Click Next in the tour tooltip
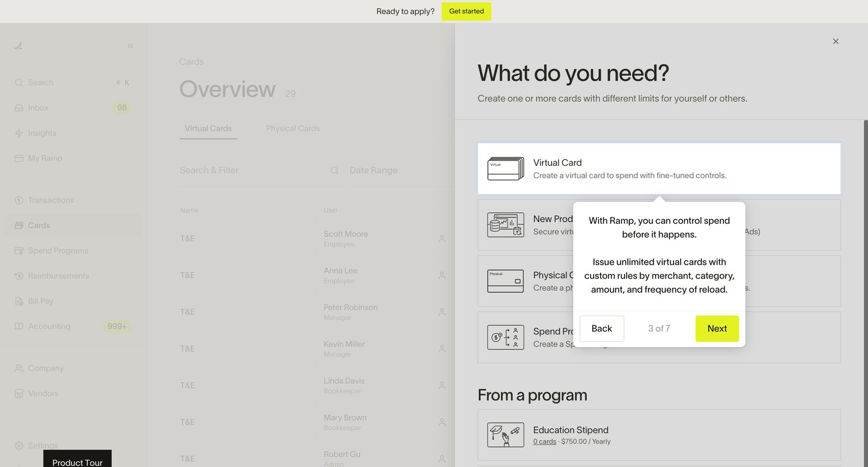 pyautogui.click(x=717, y=329)
